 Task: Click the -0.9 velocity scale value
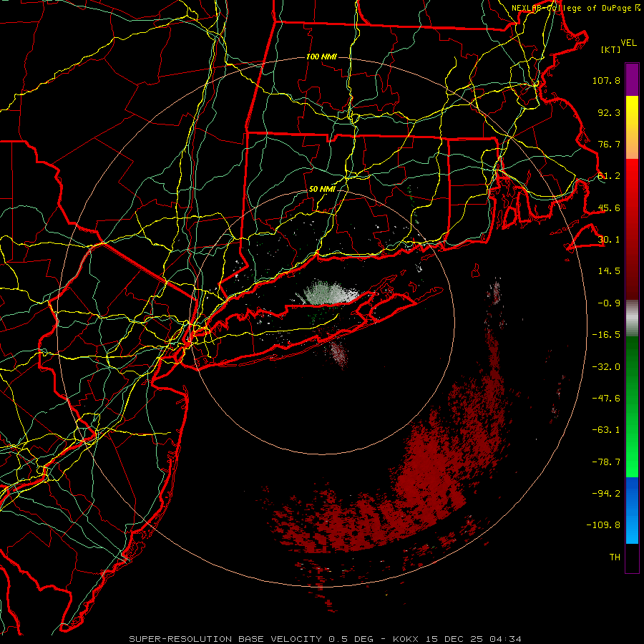click(x=609, y=303)
